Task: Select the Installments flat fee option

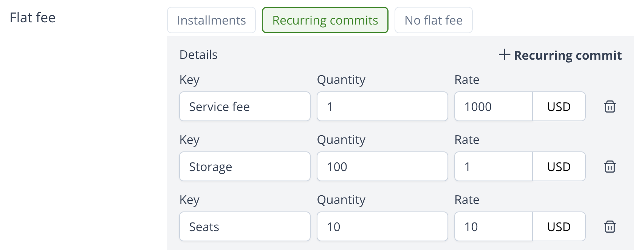Action: [x=211, y=20]
